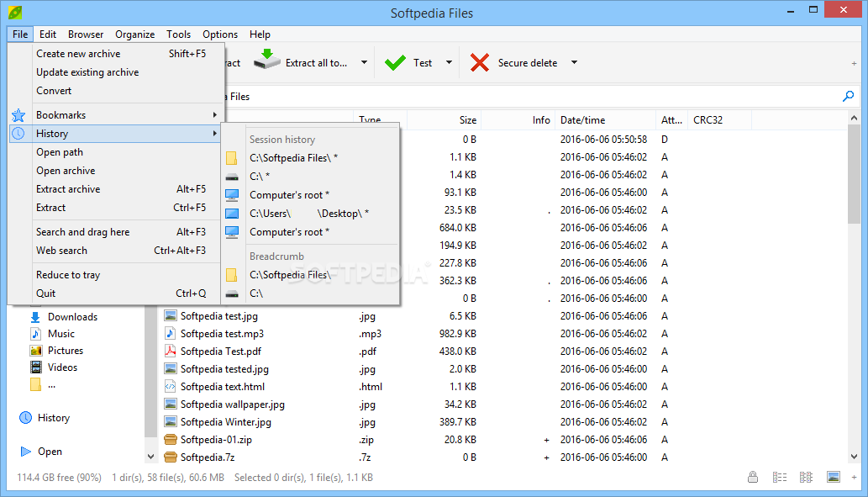
Task: Click the sidebar scroll down arrow
Action: tap(150, 457)
